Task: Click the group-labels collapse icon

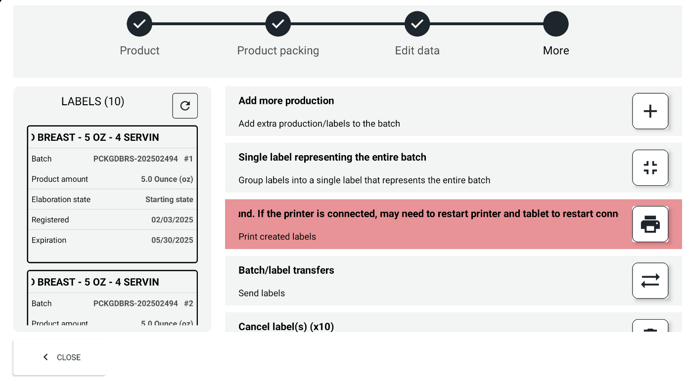Action: (650, 168)
